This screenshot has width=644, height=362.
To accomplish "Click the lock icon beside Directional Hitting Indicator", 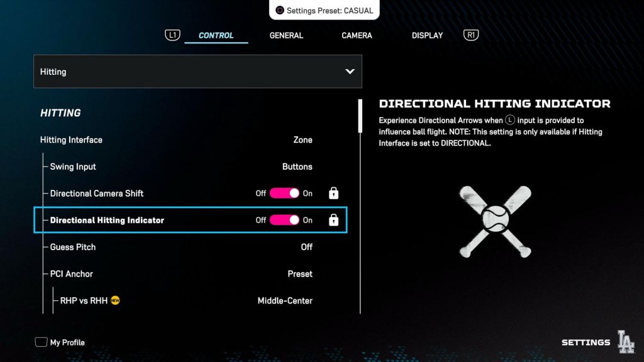I will point(333,220).
